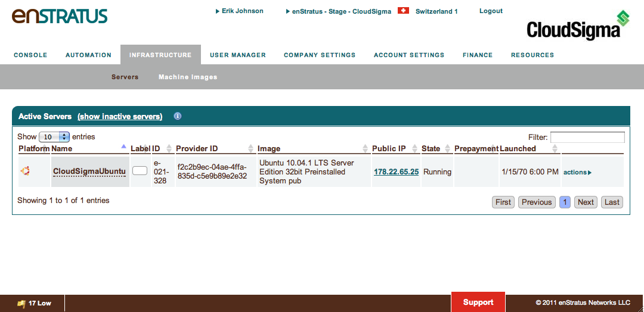
Task: Sort by State column arrows
Action: click(x=448, y=148)
